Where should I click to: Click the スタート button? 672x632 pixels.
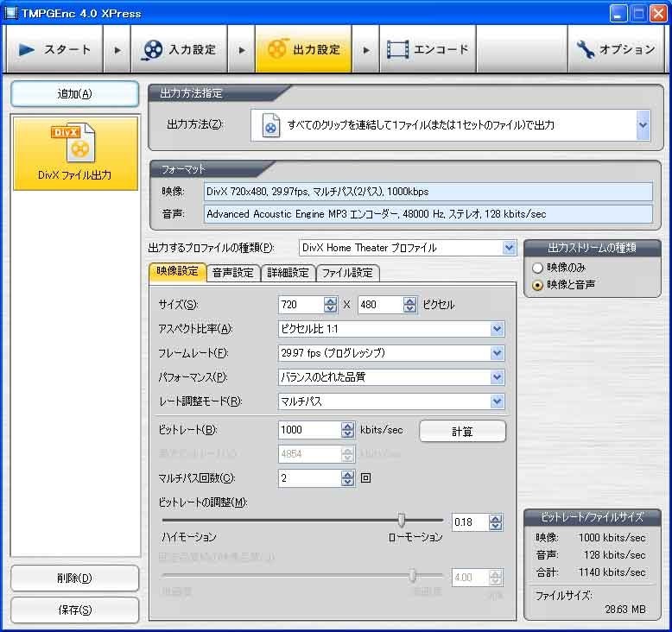pos(54,49)
